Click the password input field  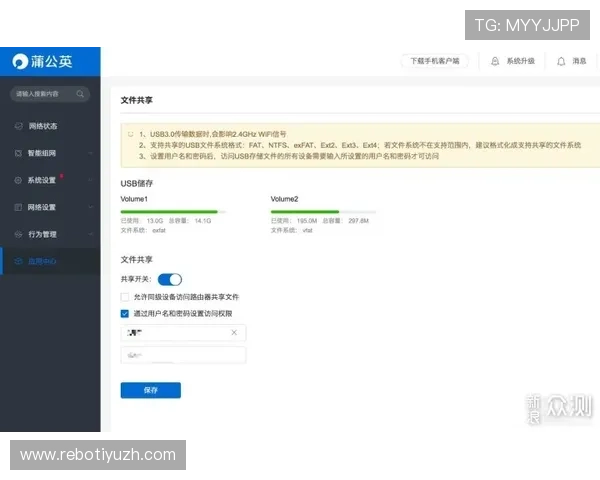point(183,355)
